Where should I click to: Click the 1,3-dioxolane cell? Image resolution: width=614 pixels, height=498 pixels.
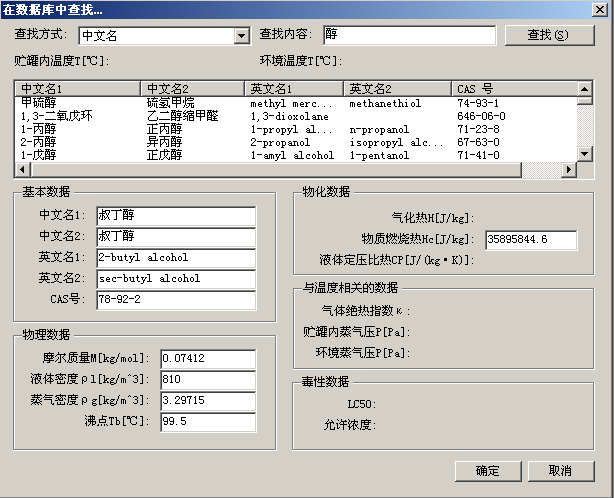(x=289, y=116)
